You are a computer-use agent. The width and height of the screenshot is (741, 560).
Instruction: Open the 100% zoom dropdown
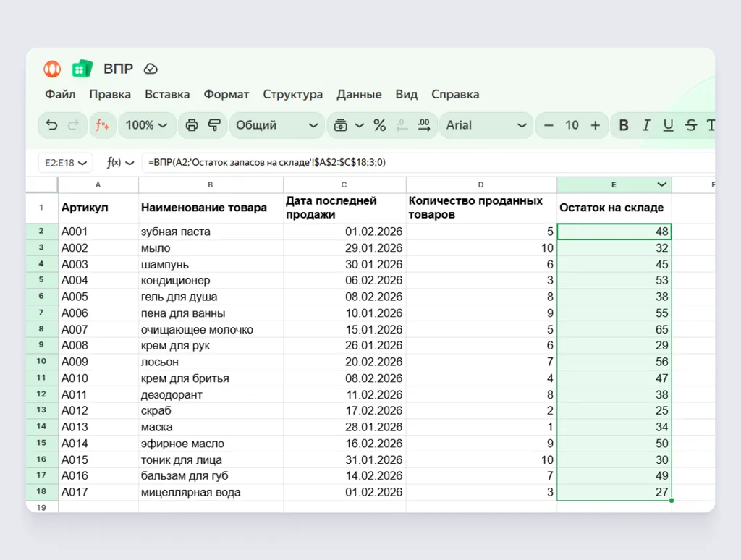(x=146, y=125)
